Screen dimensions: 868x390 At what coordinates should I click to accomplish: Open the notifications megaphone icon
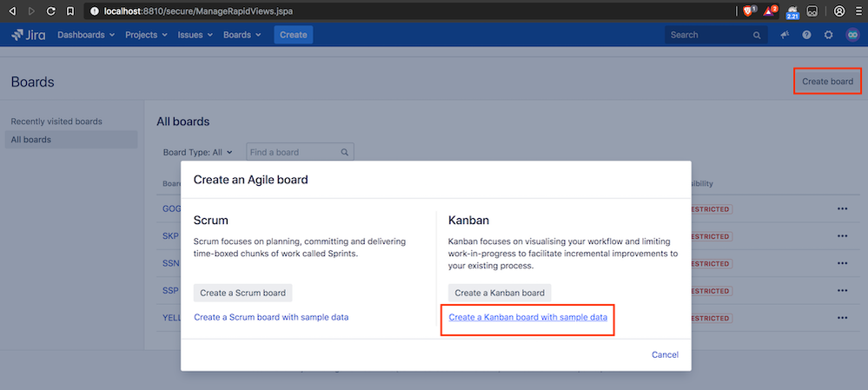pyautogui.click(x=785, y=35)
